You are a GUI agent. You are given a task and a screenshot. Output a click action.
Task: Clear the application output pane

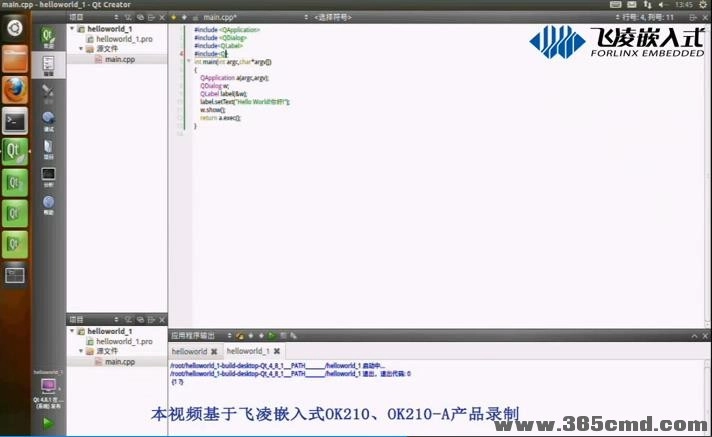[x=240, y=336]
